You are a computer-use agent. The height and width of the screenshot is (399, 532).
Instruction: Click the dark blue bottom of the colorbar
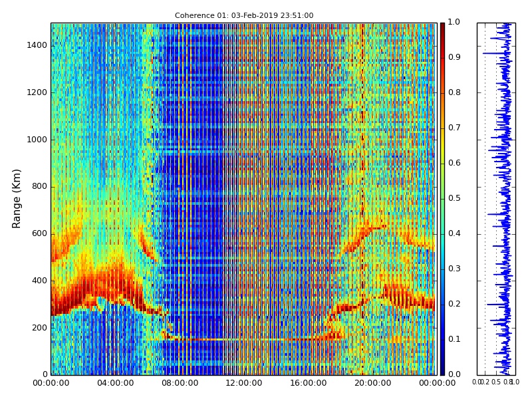coord(442,368)
